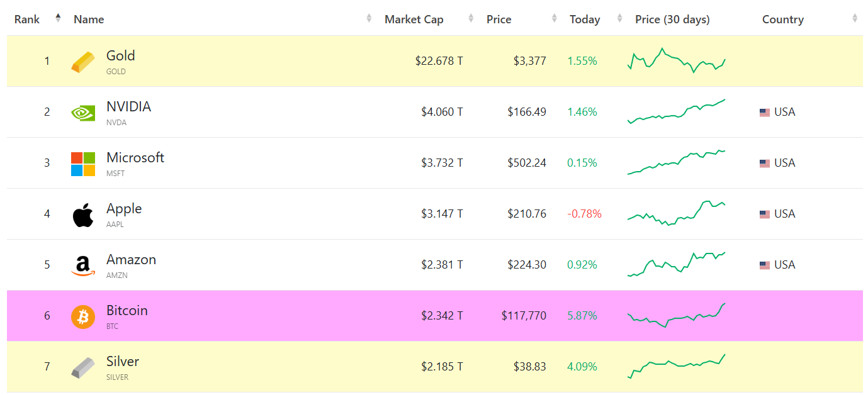Open the Microsoft company link

click(135, 157)
